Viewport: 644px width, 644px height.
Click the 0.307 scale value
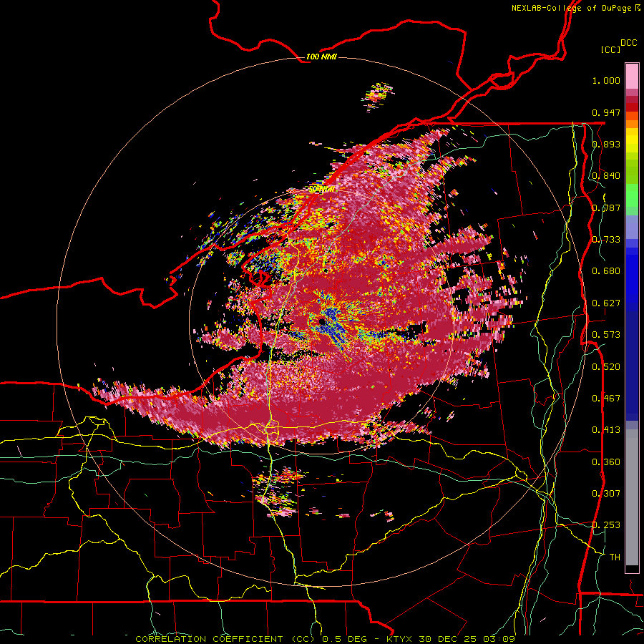pyautogui.click(x=606, y=494)
